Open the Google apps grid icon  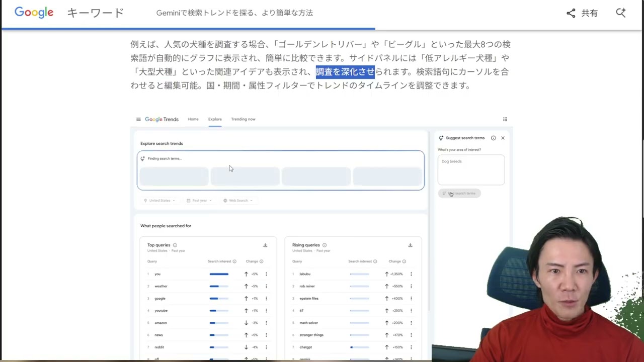(x=505, y=119)
